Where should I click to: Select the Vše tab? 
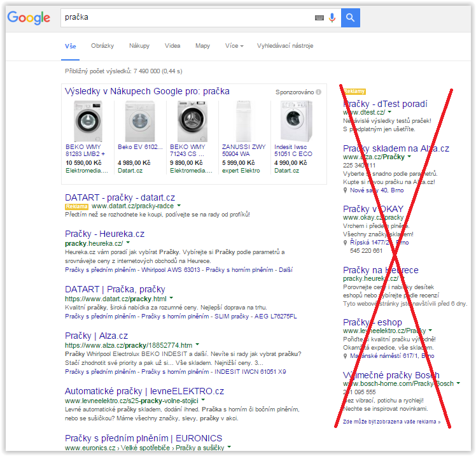(71, 46)
